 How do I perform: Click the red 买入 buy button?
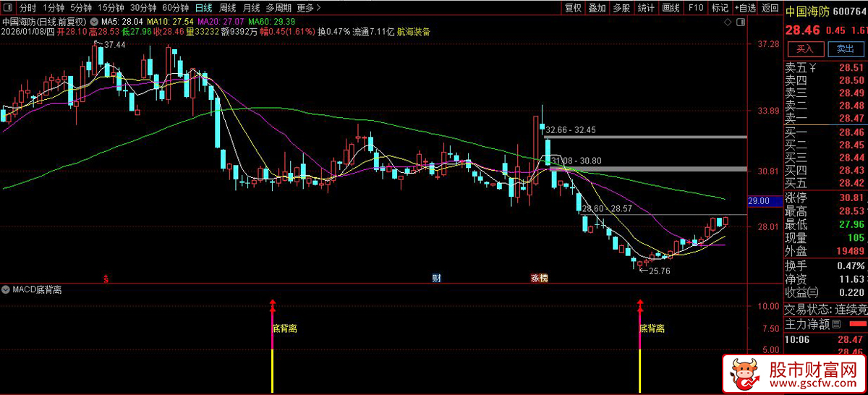pos(806,49)
